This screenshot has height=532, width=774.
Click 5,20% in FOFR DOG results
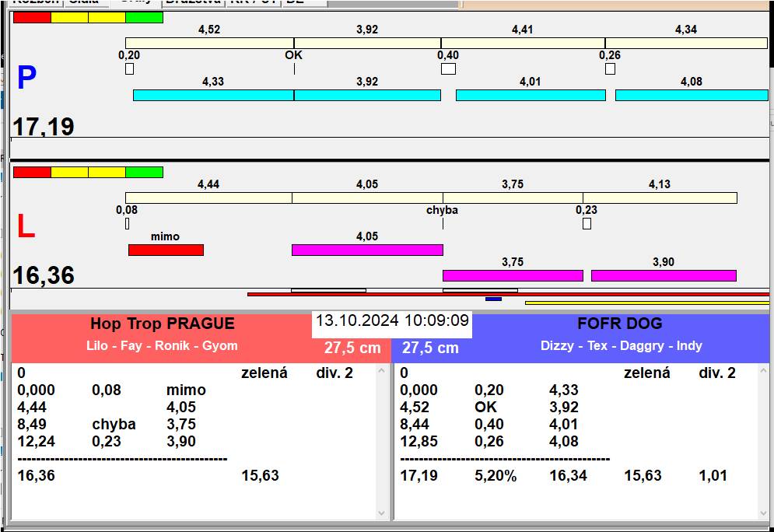(496, 475)
